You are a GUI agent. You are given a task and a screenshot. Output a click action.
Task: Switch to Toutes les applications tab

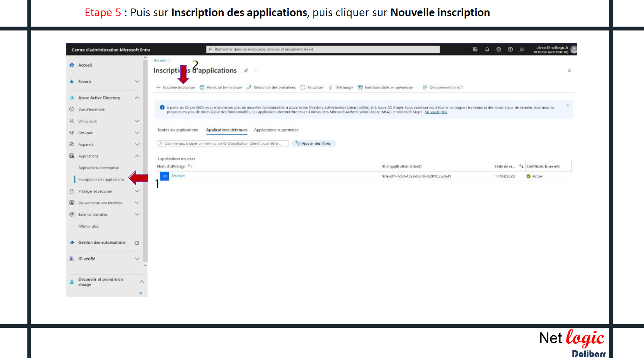(x=177, y=130)
